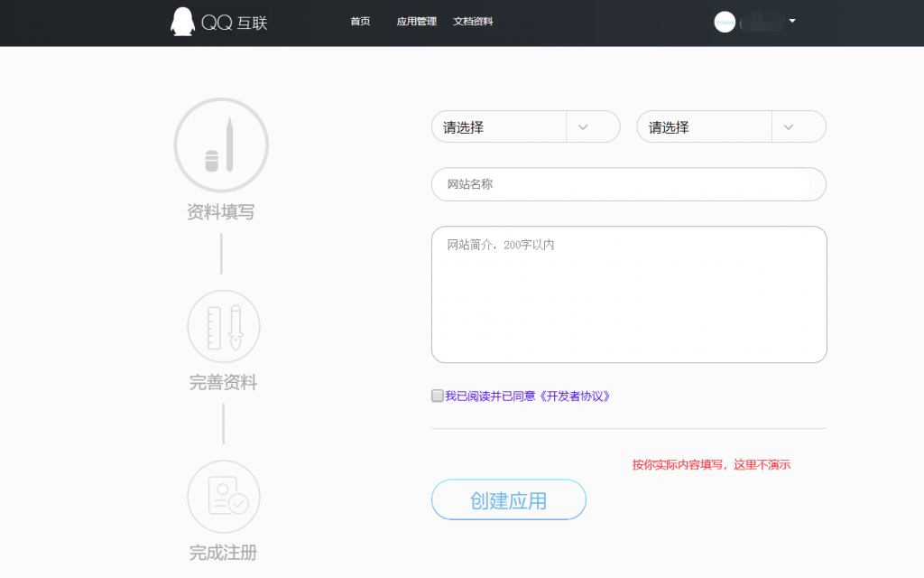Select 首页 in the navigation bar
Image resolution: width=924 pixels, height=578 pixels.
pyautogui.click(x=360, y=22)
